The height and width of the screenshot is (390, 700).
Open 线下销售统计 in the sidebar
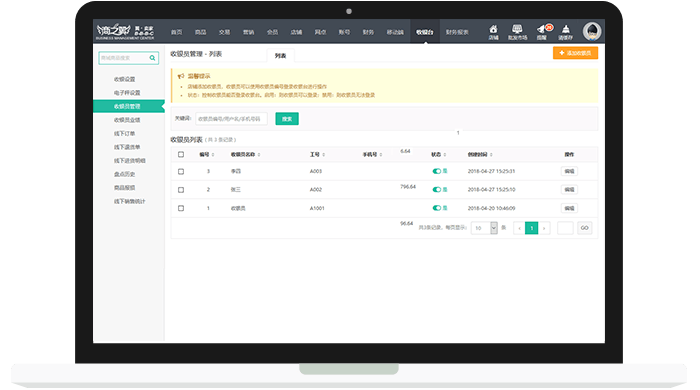tap(130, 201)
